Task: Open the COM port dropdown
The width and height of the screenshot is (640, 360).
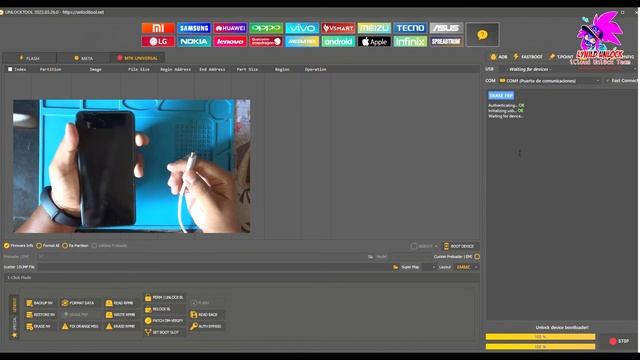Action: (x=550, y=81)
